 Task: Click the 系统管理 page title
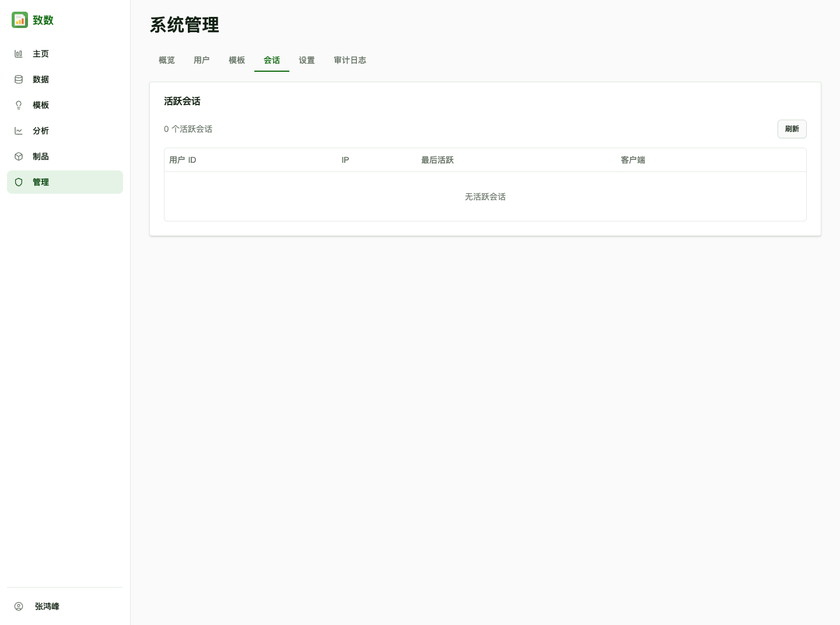tap(184, 25)
